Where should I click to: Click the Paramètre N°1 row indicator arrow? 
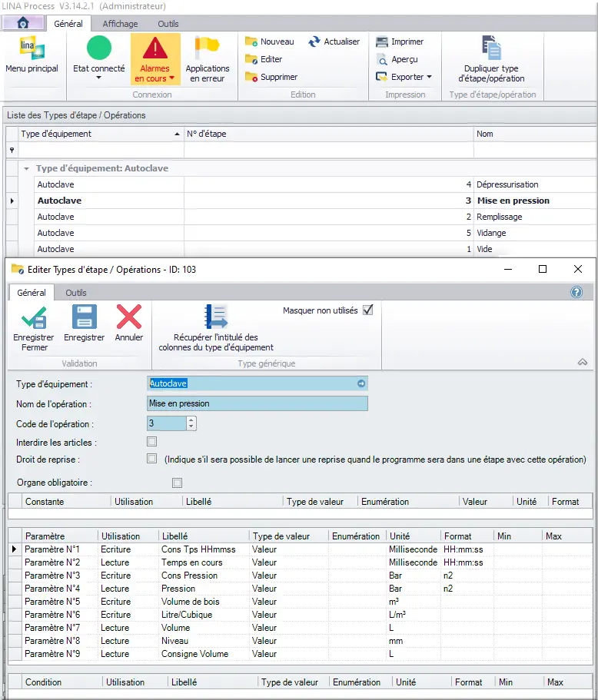click(x=15, y=549)
